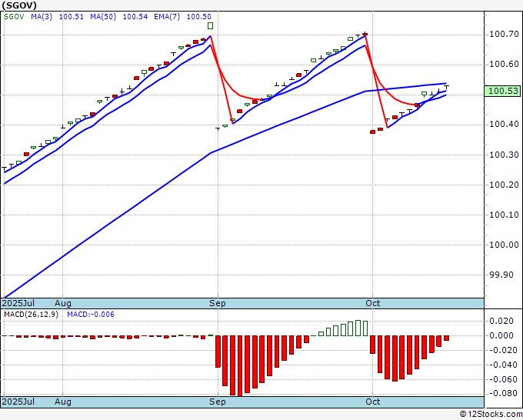Screen dimensions: 523x420
Task: Click the first red MACD bar at September start
Action: click(x=218, y=352)
